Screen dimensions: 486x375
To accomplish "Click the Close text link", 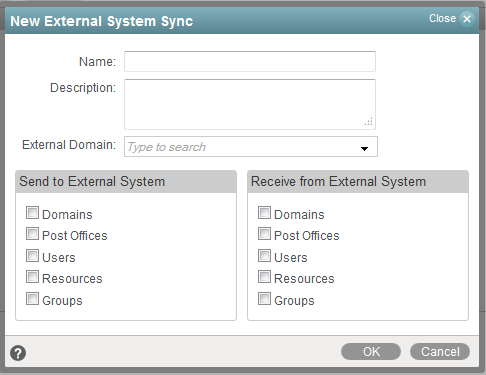I will (x=442, y=18).
